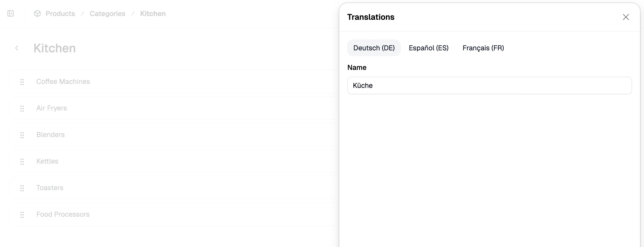Open the Categories breadcrumb link
Image resolution: width=644 pixels, height=247 pixels.
(x=108, y=13)
